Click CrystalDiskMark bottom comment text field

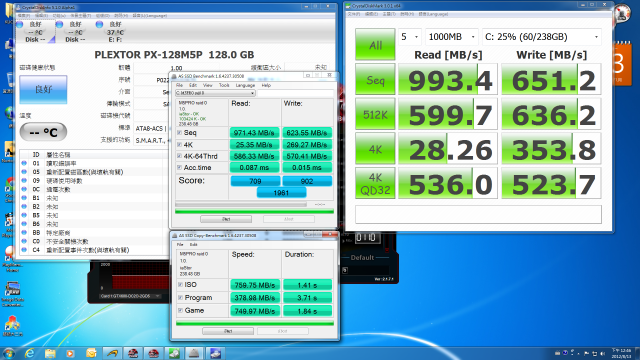click(x=478, y=214)
